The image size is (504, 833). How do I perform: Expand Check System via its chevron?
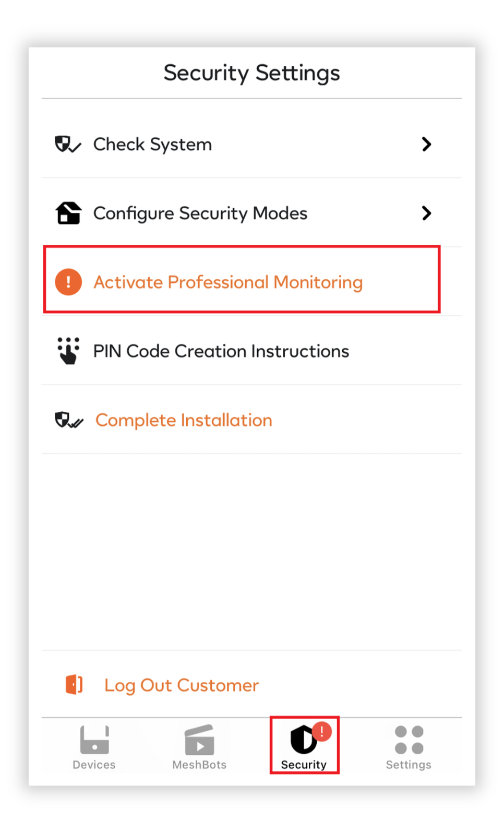coord(427,144)
